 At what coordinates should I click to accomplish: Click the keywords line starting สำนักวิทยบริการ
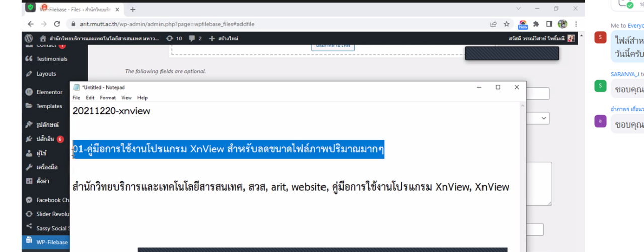tap(291, 187)
